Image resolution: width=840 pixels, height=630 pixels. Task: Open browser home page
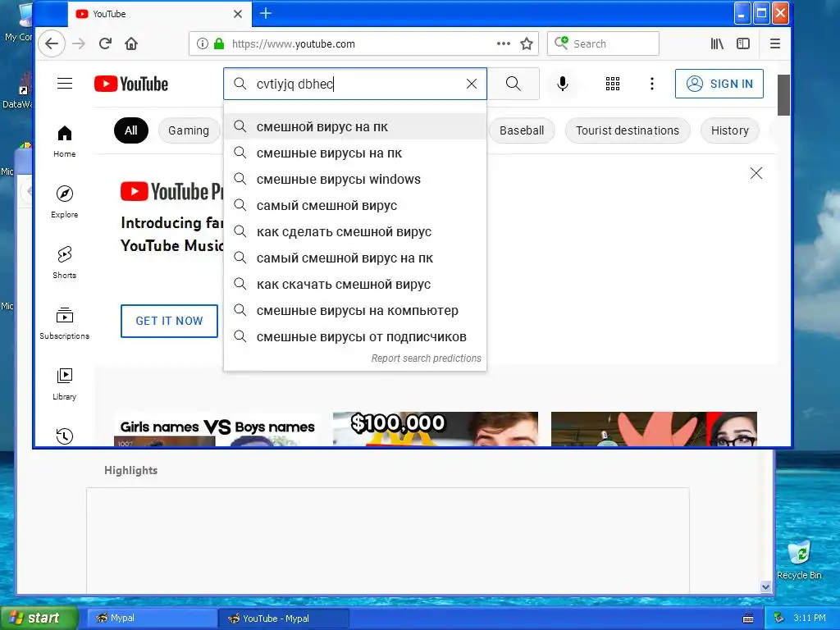[131, 44]
